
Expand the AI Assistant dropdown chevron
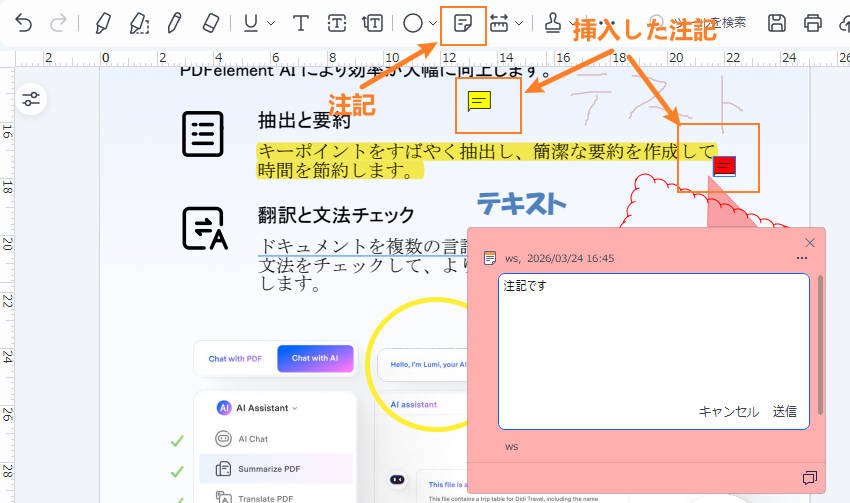coord(295,408)
